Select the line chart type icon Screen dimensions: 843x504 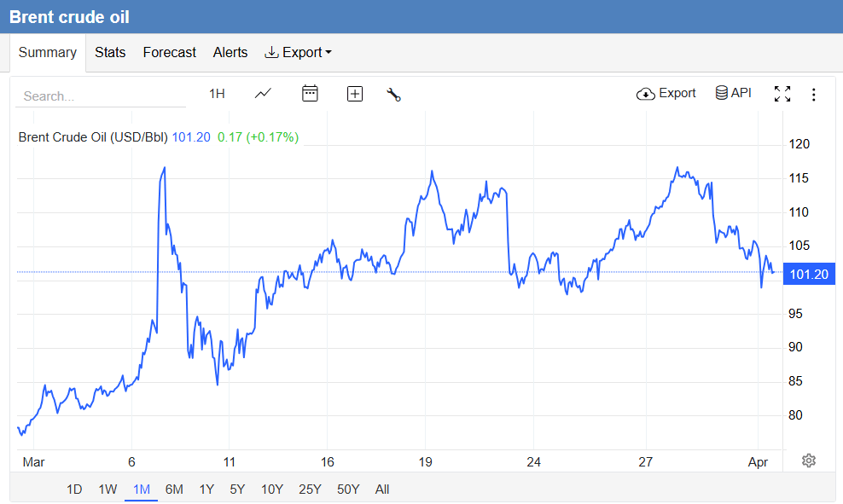click(263, 94)
